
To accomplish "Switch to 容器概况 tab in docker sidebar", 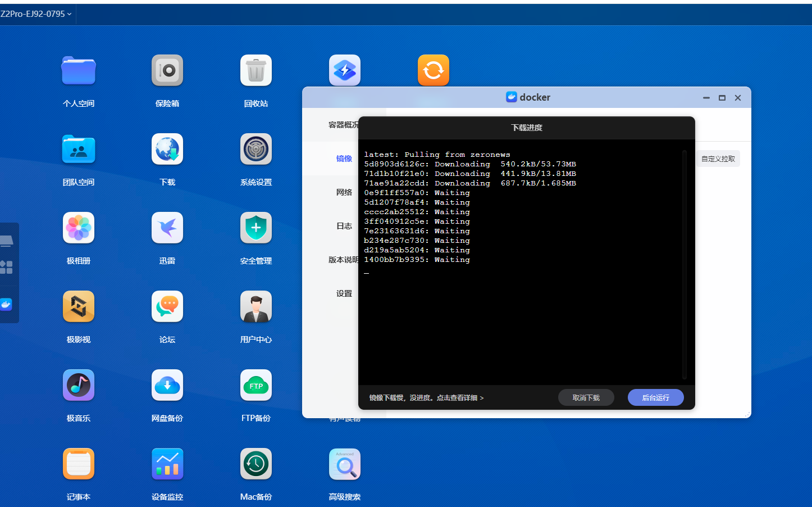I will 344,125.
